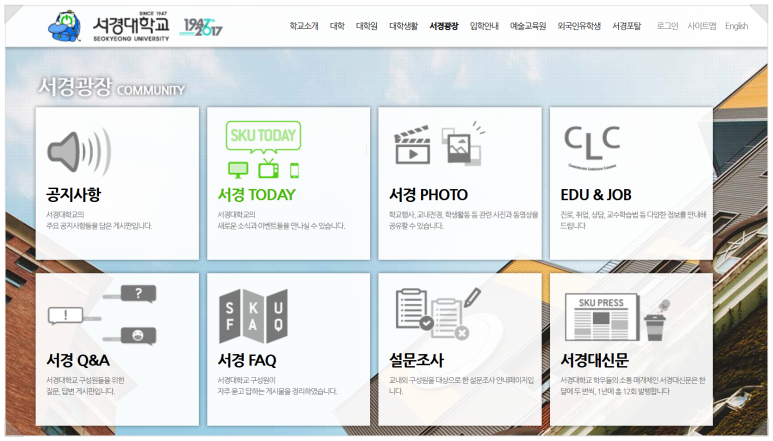
Task: Click the clipboard survey icon
Action: click(438, 314)
